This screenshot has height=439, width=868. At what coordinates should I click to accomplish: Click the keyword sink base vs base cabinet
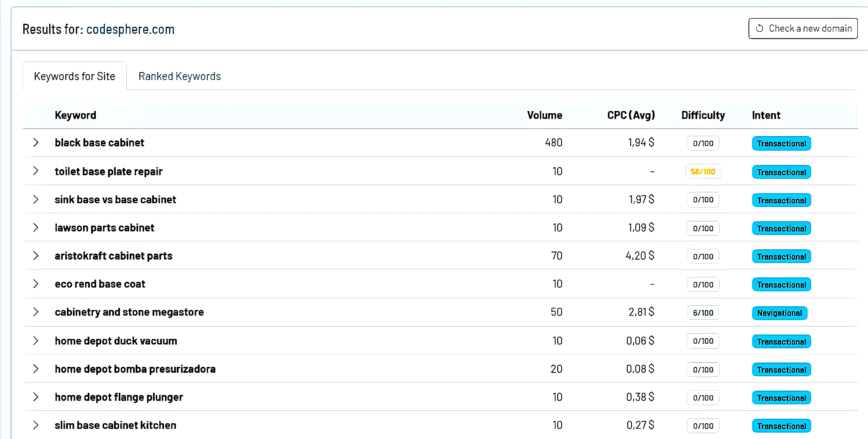pos(115,199)
